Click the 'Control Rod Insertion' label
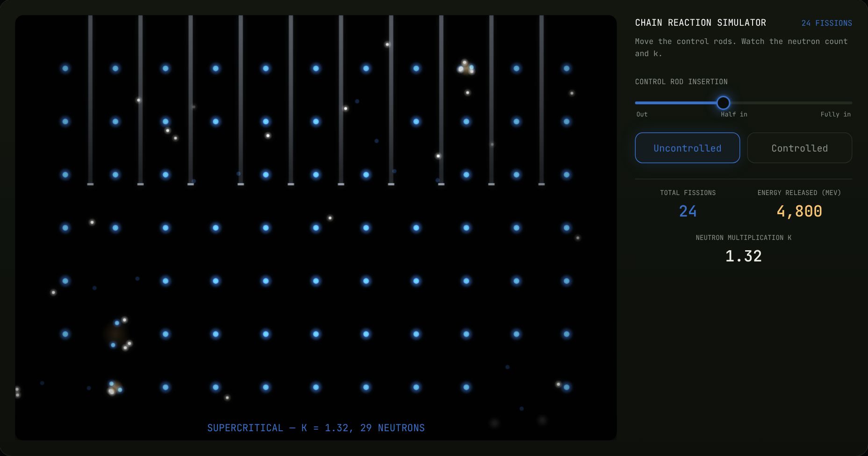 point(681,81)
